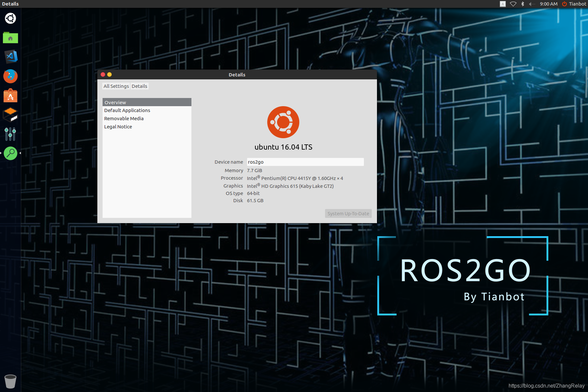This screenshot has height=392, width=588.
Task: Open the keyboard input source indicator
Action: click(503, 4)
